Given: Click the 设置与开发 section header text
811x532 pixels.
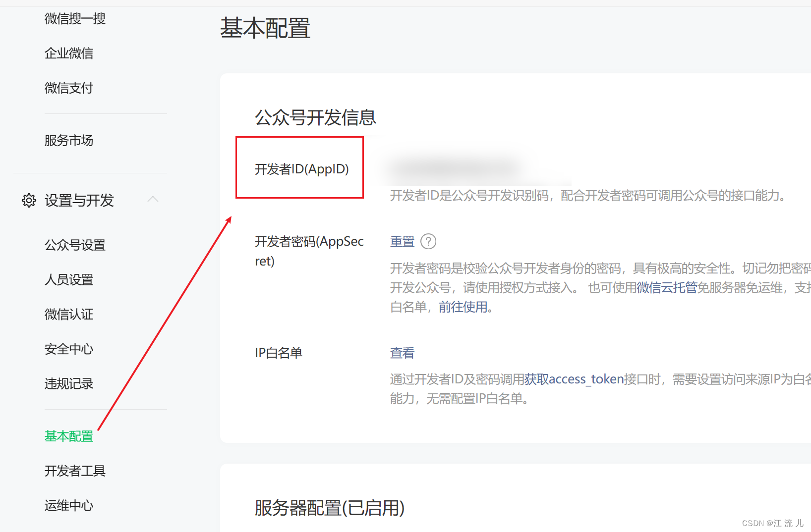Looking at the screenshot, I should pos(79,201).
